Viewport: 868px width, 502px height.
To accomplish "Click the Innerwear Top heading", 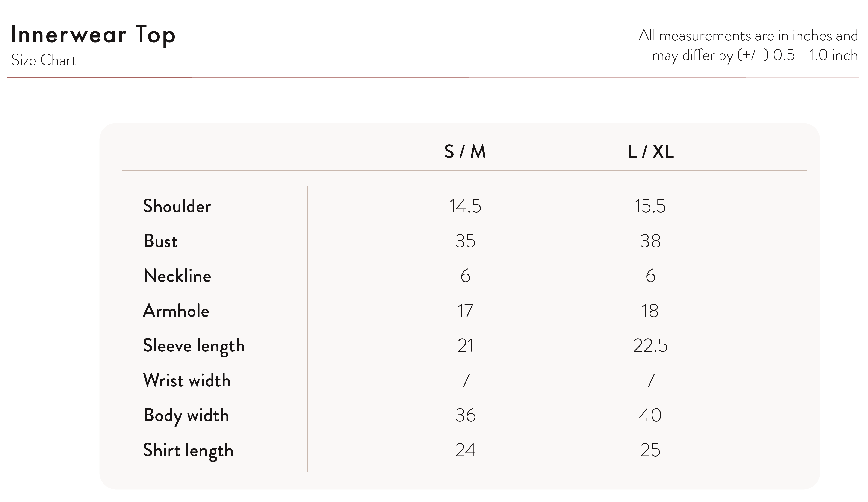I will (93, 35).
